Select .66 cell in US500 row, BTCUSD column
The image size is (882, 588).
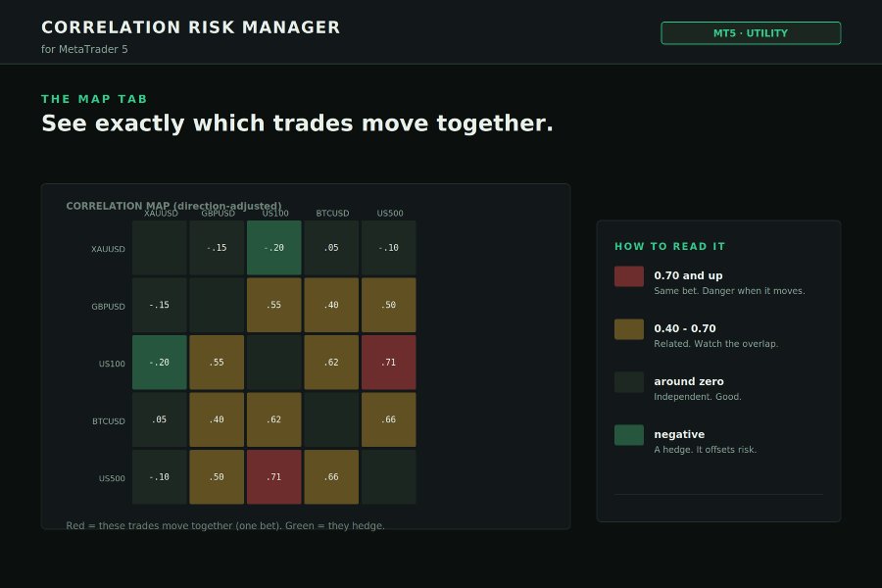[x=331, y=477]
